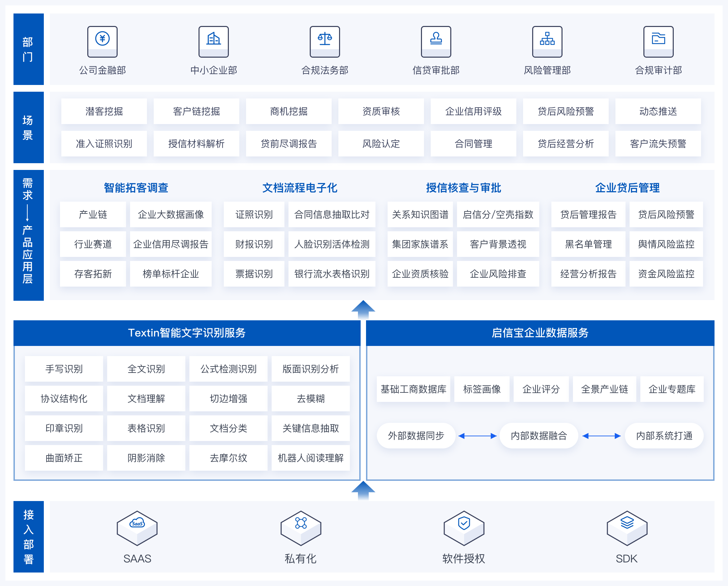Click the 公司金融部 yen icon
The image size is (728, 586).
click(102, 41)
